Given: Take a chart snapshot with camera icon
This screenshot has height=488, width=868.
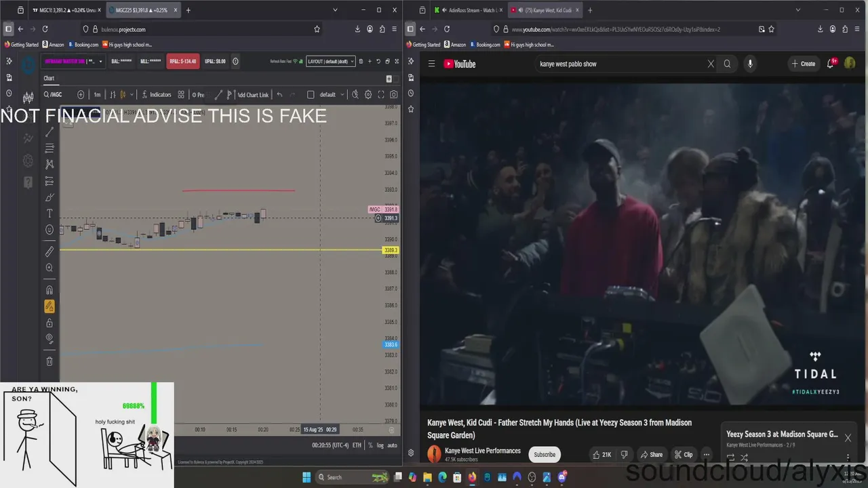Looking at the screenshot, I should coord(393,95).
